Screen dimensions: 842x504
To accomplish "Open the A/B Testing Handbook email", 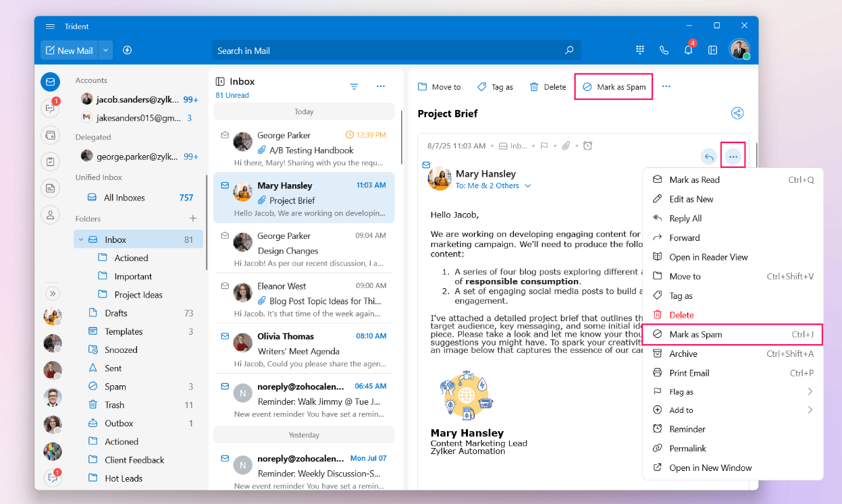I will tap(304, 148).
